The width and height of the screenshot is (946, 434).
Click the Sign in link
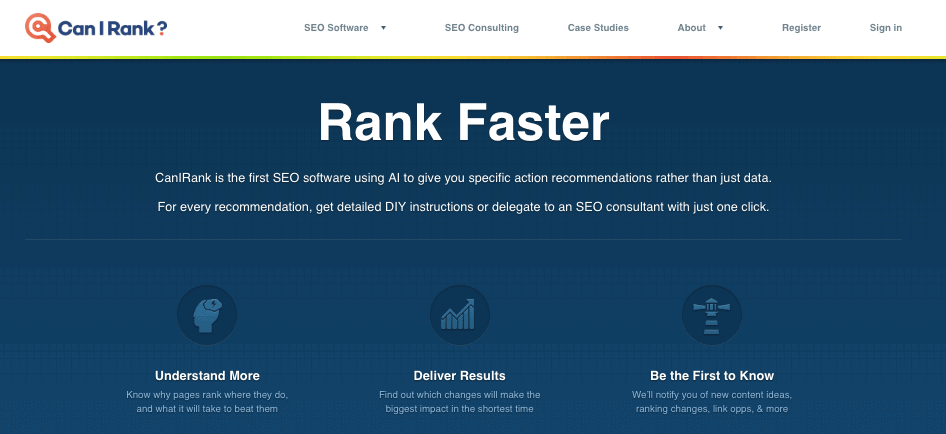(885, 28)
